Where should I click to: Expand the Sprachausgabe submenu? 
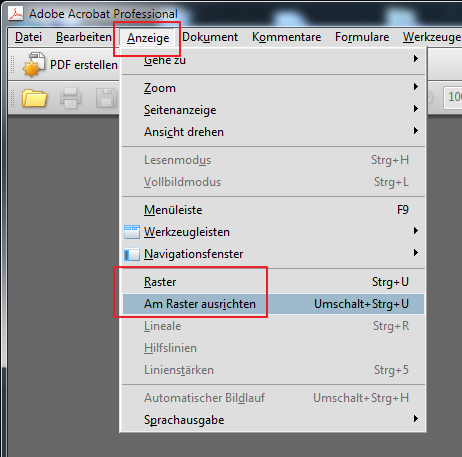(273, 420)
